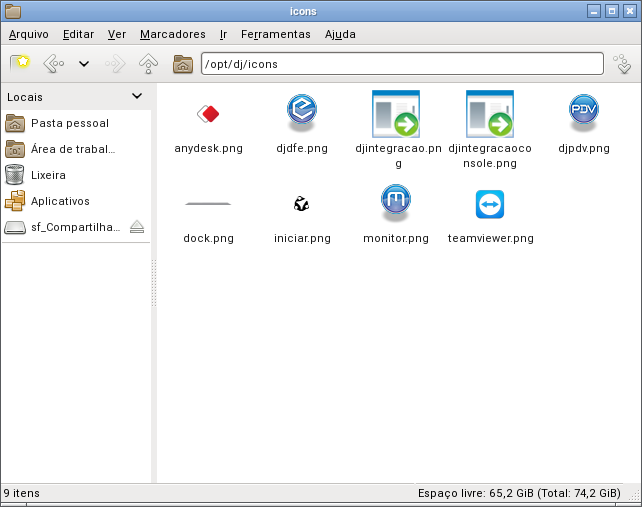Select the dock.png file thumbnail

[x=208, y=204]
